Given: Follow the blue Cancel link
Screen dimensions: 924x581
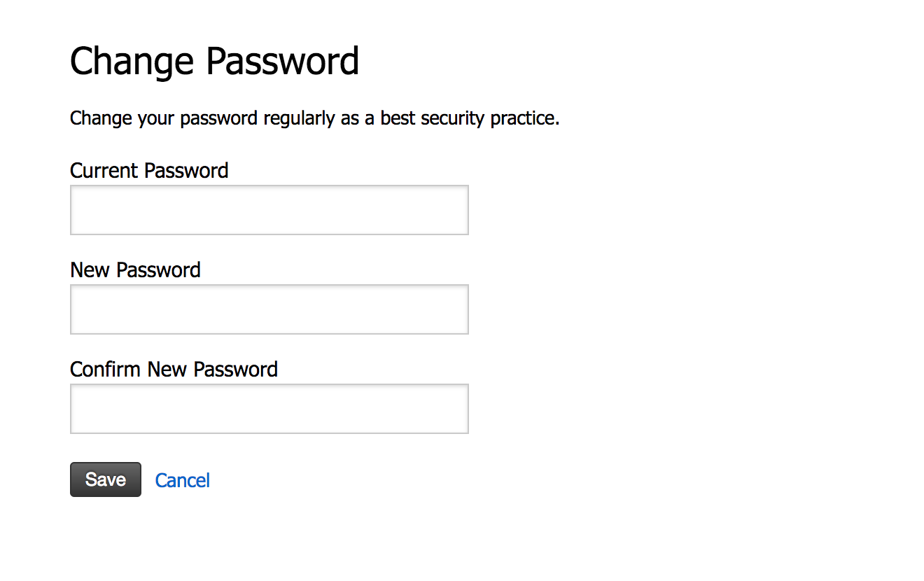Looking at the screenshot, I should pyautogui.click(x=183, y=480).
